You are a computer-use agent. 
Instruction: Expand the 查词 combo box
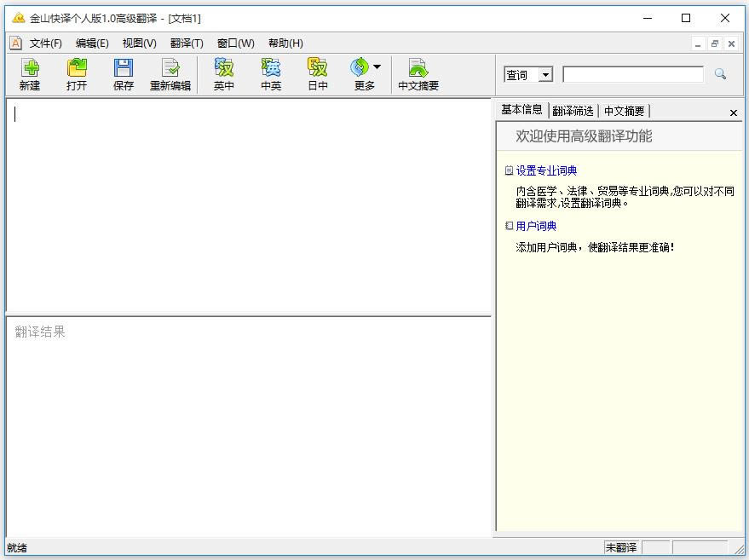click(545, 74)
